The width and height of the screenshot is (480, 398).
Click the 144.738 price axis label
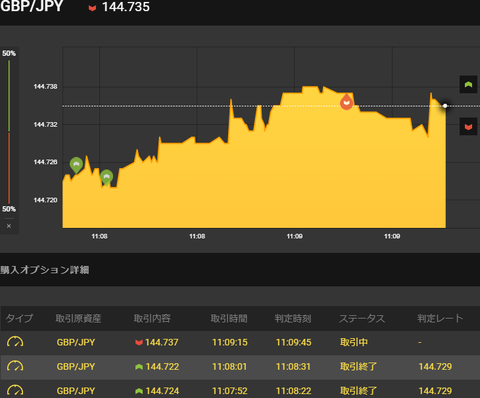coord(45,87)
